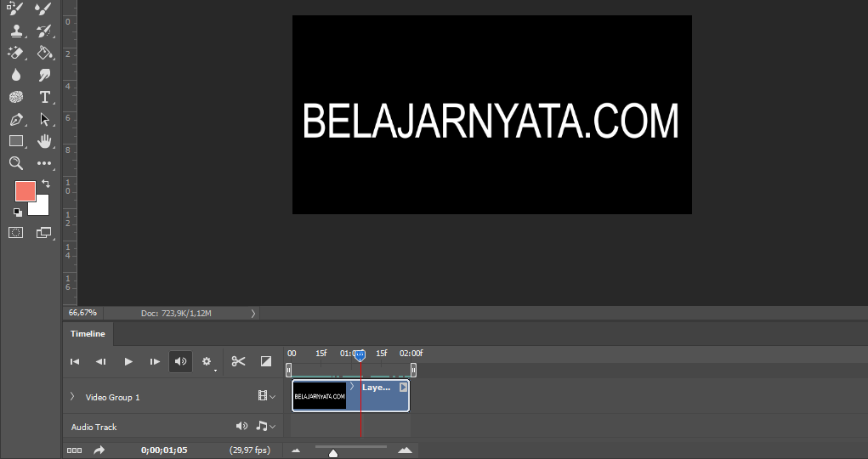Render video with the arrow icon

(x=99, y=450)
